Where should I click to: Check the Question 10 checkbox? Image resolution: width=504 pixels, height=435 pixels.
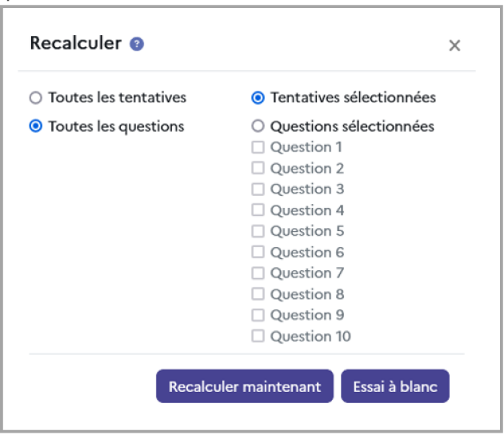pos(258,336)
